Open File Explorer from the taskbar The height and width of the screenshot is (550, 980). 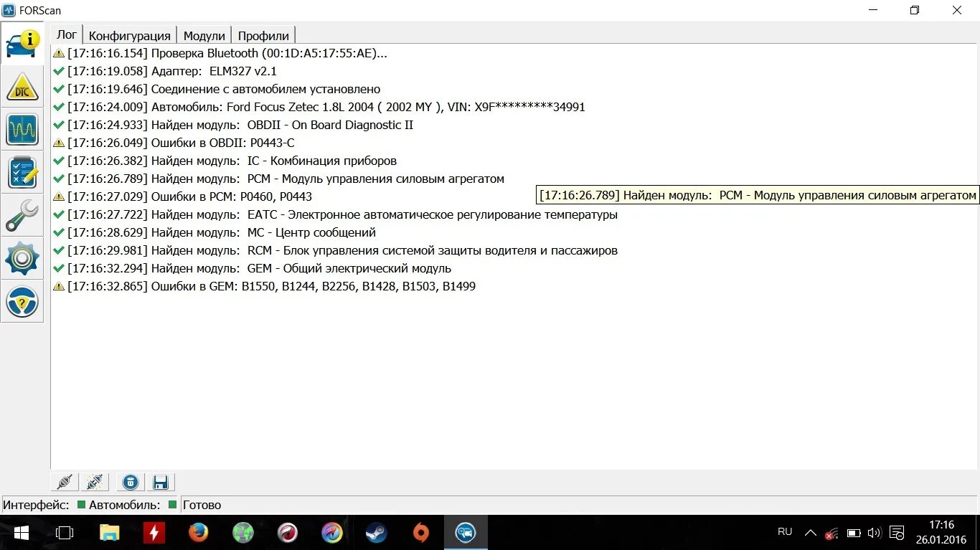tap(109, 533)
